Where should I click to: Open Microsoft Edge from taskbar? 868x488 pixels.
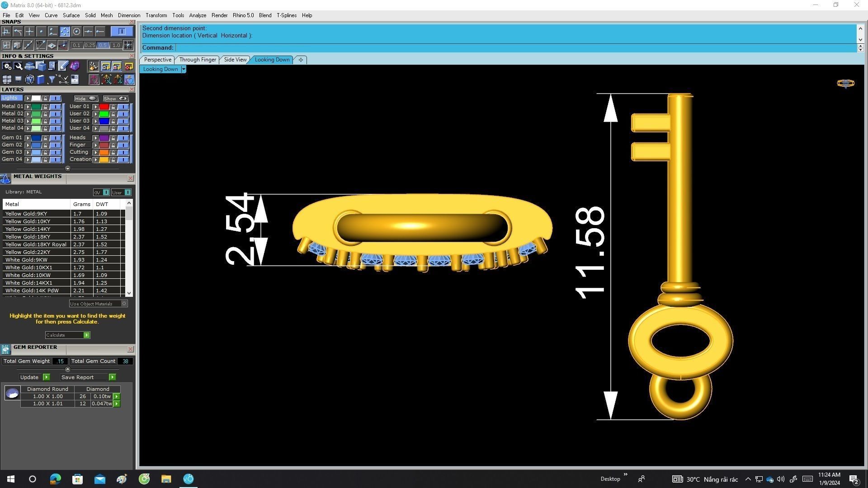[55, 479]
